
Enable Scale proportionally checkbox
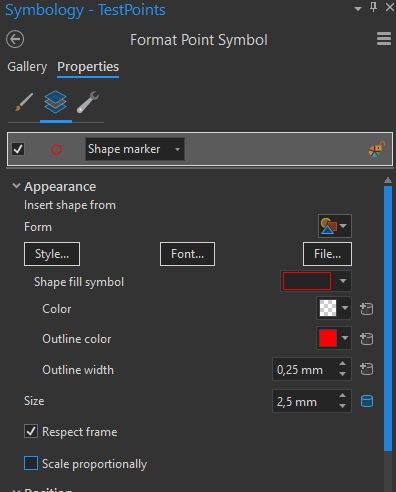31,463
